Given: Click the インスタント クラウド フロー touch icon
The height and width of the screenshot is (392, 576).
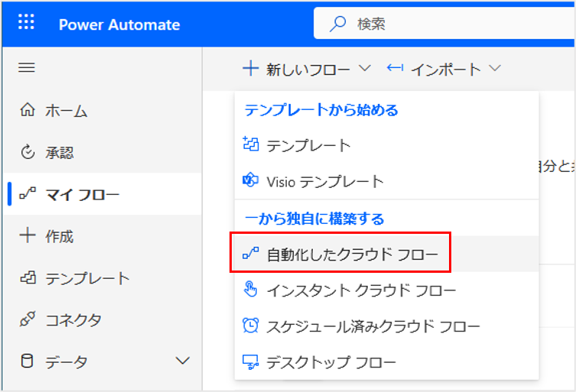Looking at the screenshot, I should (250, 290).
